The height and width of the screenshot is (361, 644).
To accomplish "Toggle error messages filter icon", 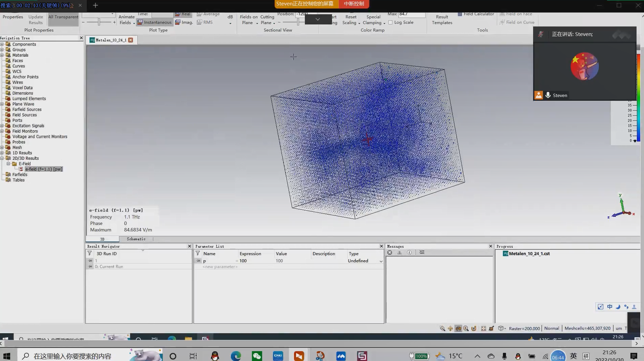I will pyautogui.click(x=390, y=252).
